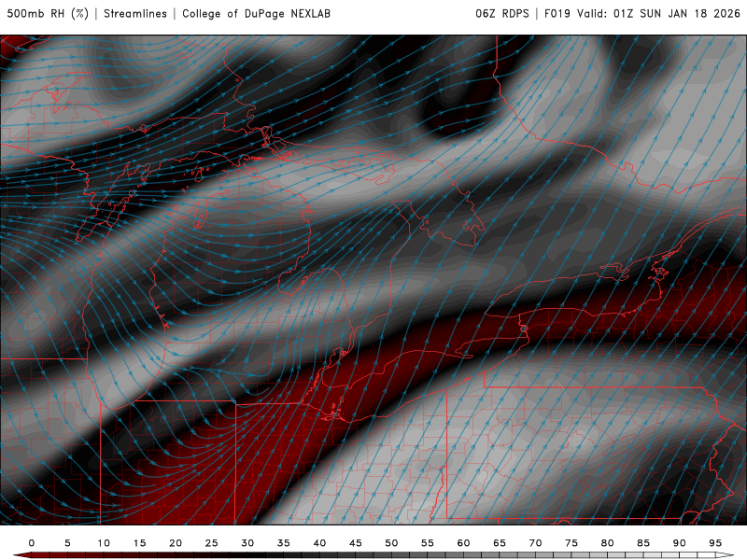Select the colorbar label "30"
The width and height of the screenshot is (747, 560).
click(x=247, y=543)
